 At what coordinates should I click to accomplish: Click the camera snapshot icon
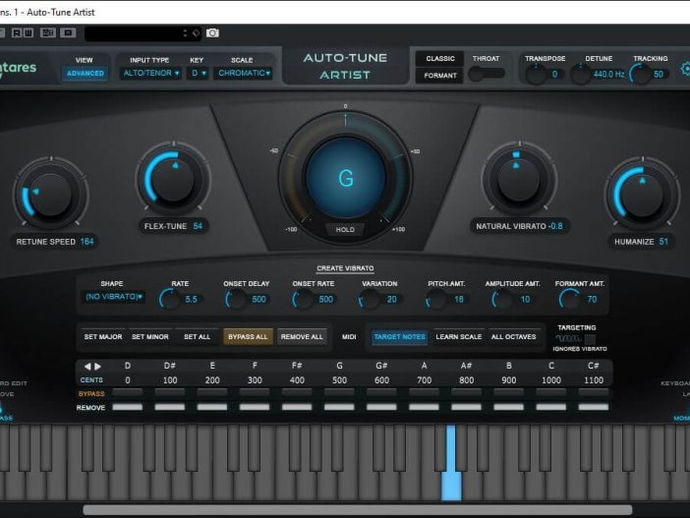(213, 33)
